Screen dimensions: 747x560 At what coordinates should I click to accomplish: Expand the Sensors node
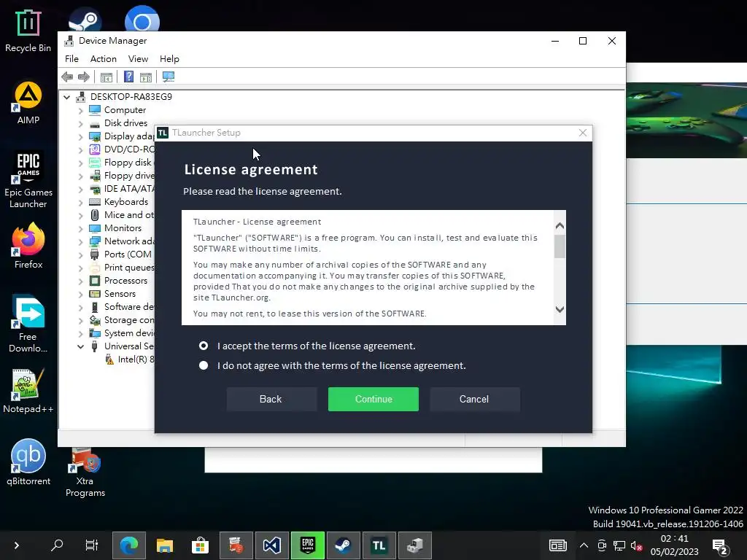(x=80, y=295)
